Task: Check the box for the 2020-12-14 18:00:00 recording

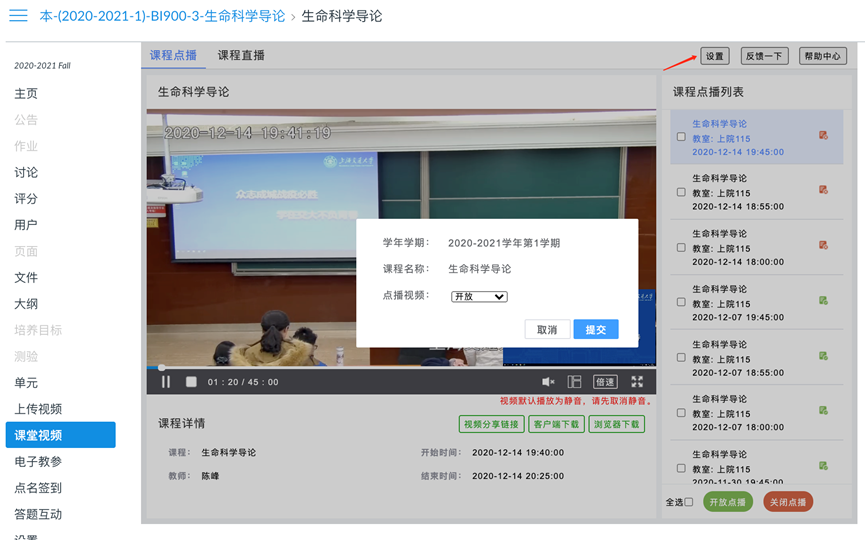Action: pyautogui.click(x=681, y=247)
